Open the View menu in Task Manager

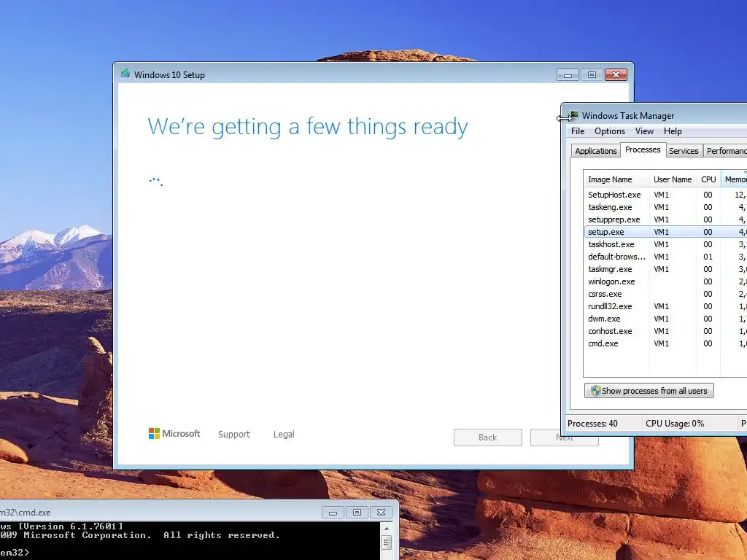[644, 131]
